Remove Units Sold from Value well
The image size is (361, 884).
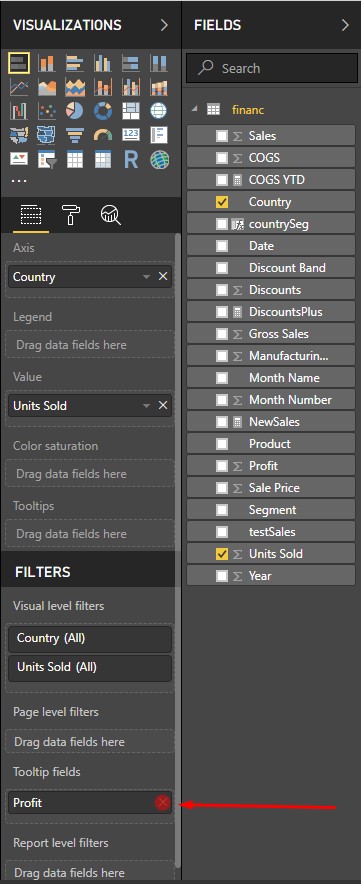point(163,405)
